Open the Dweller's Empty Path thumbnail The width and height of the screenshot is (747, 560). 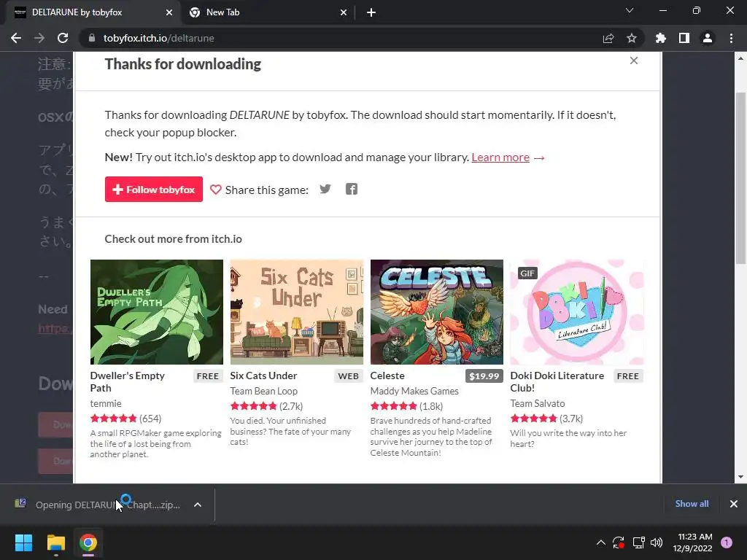pos(157,312)
